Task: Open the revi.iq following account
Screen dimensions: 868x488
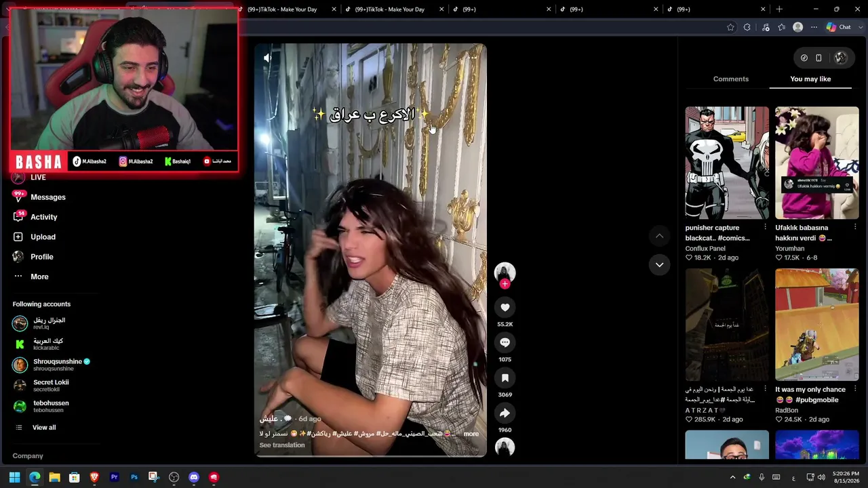Action: (x=39, y=323)
